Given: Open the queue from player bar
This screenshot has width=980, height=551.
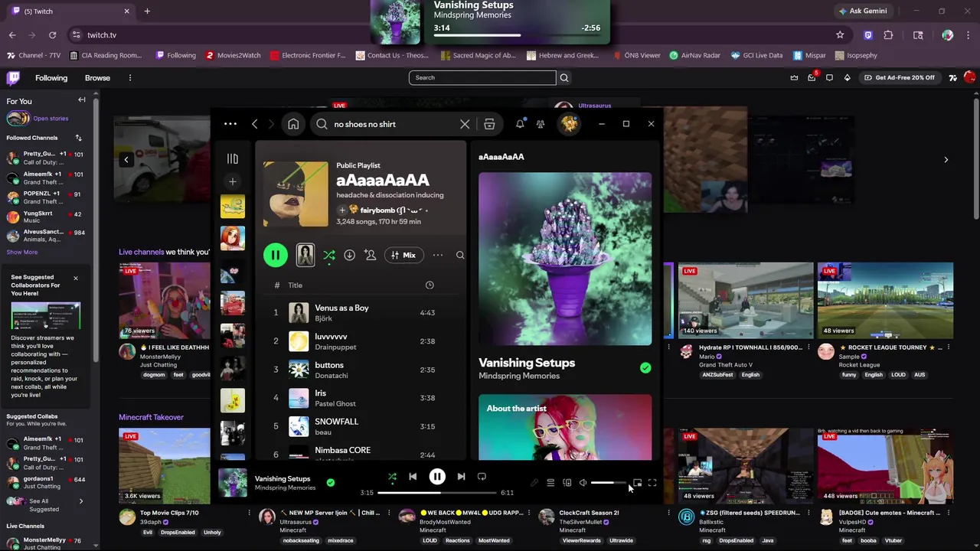Looking at the screenshot, I should (550, 483).
